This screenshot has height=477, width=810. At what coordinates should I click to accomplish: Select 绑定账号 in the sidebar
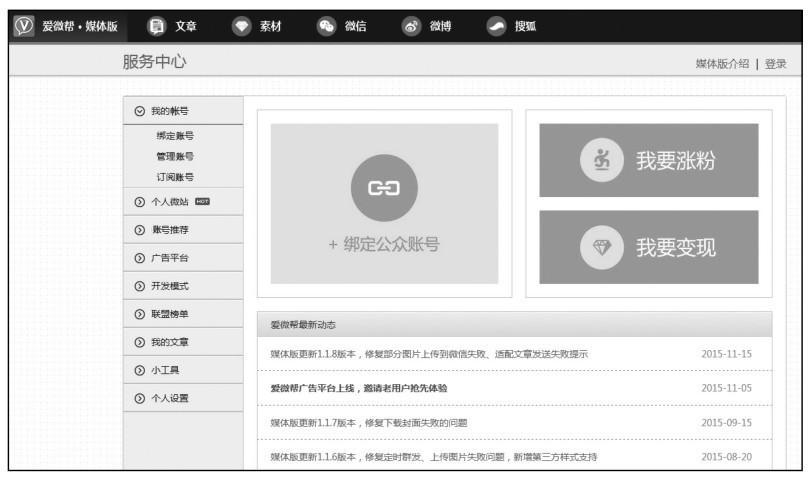click(x=175, y=136)
